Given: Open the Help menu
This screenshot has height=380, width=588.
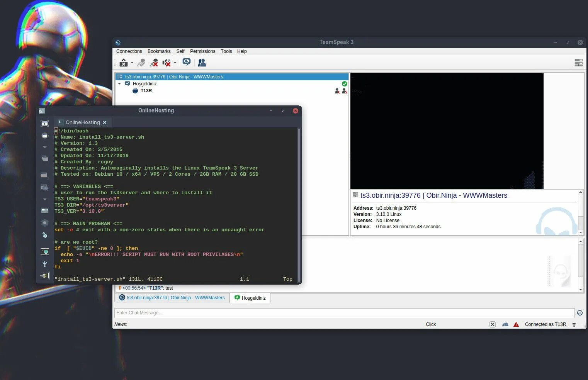Looking at the screenshot, I should [242, 51].
